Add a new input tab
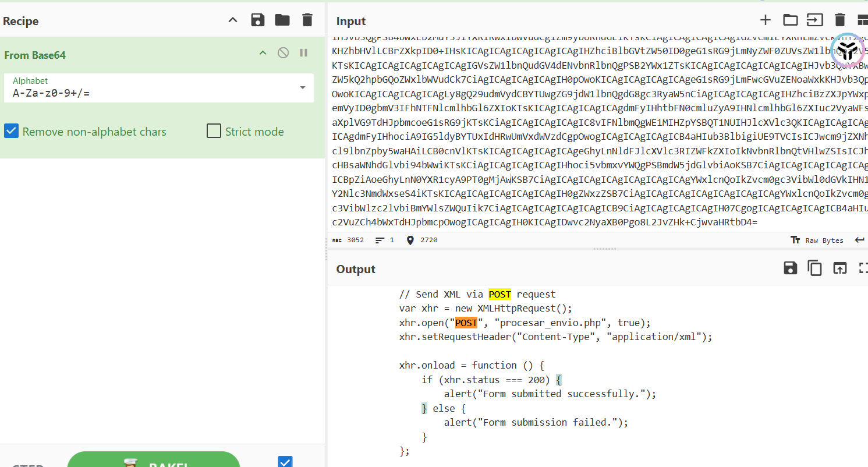This screenshot has width=868, height=467. pos(766,20)
